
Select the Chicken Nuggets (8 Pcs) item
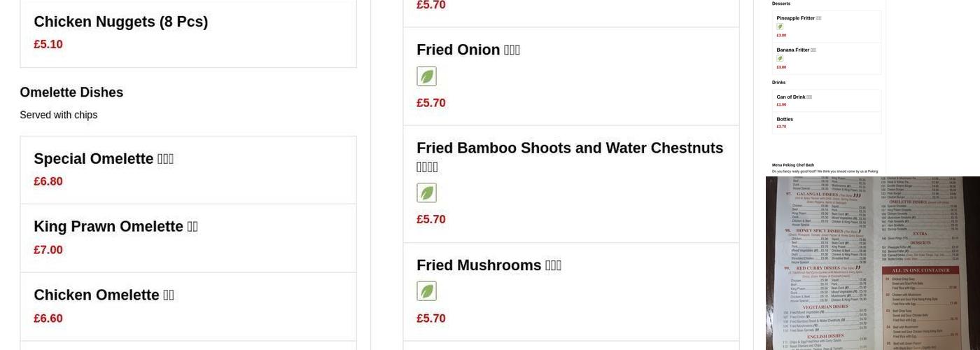click(x=120, y=22)
